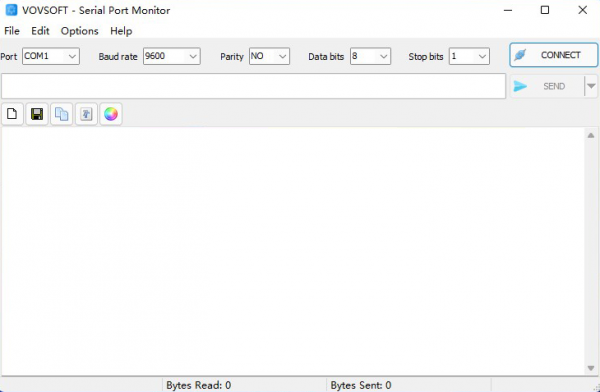This screenshot has width=600, height=392.
Task: Open the color wheel picker
Action: [111, 114]
